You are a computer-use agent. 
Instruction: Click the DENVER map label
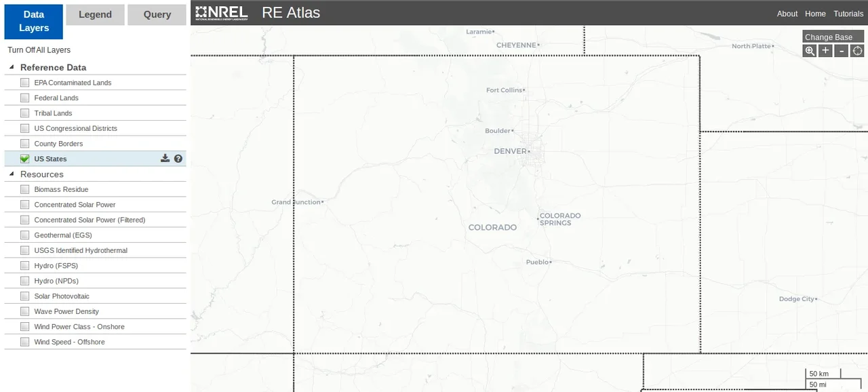pyautogui.click(x=511, y=151)
